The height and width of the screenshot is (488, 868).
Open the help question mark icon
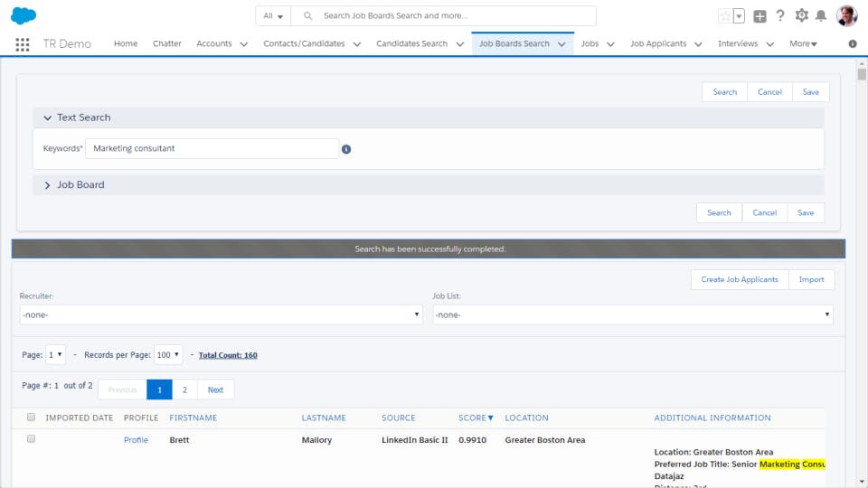coord(780,15)
